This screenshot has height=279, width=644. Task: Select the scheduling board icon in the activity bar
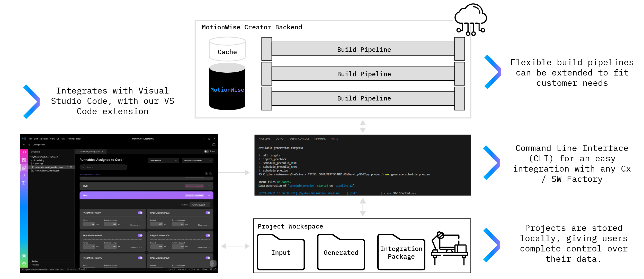[24, 160]
